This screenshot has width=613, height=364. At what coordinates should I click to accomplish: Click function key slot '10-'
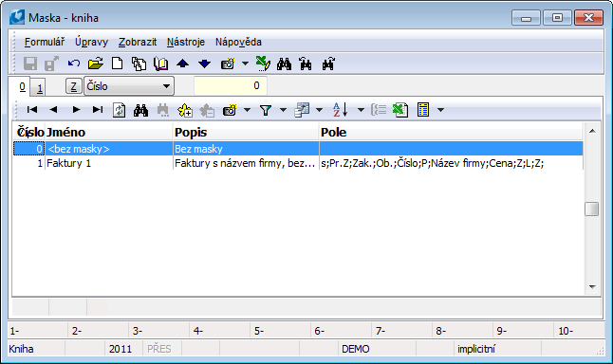(x=580, y=331)
